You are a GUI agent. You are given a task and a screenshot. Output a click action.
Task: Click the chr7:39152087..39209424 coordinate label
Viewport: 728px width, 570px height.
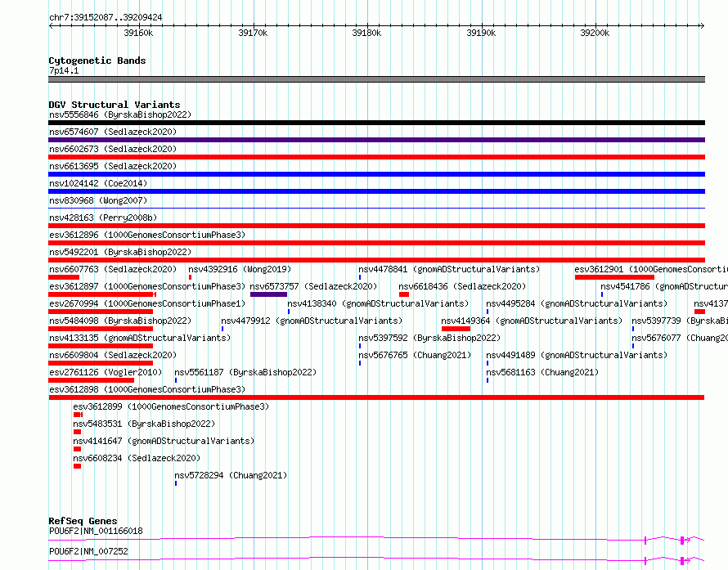106,17
